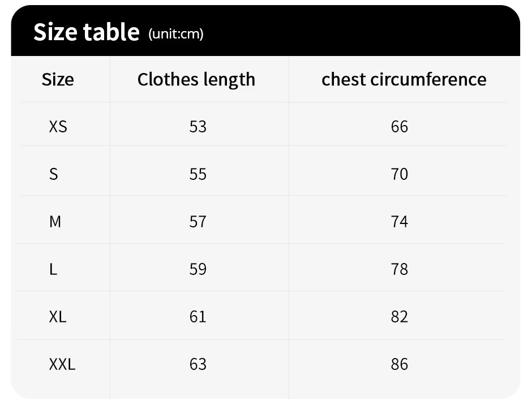The image size is (532, 405).
Task: Click the (unit:cm) label
Action: [176, 34]
